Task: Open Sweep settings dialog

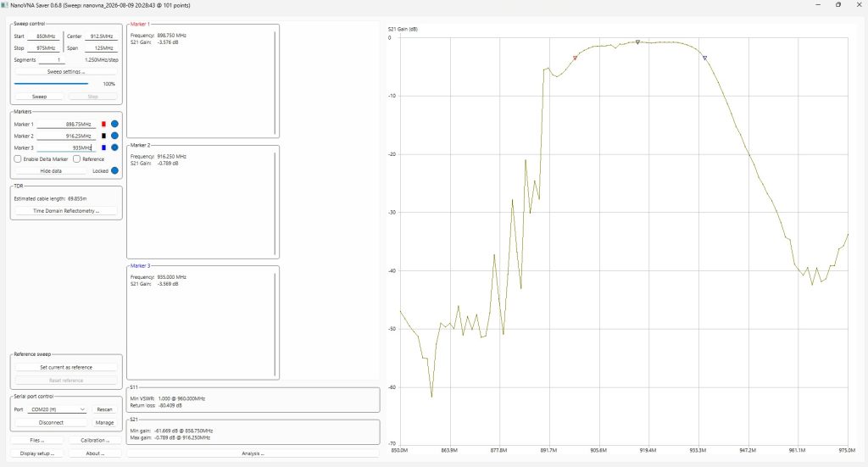Action: pyautogui.click(x=66, y=72)
